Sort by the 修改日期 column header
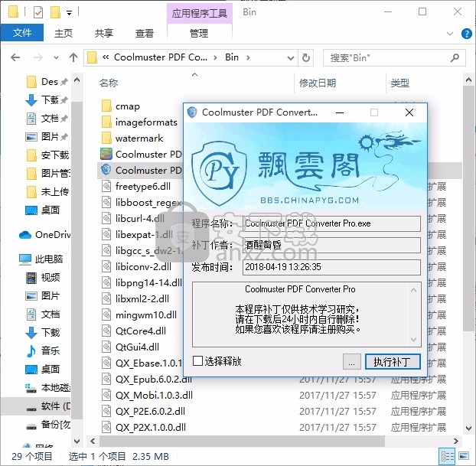This screenshot has height=466, width=476. (x=318, y=83)
